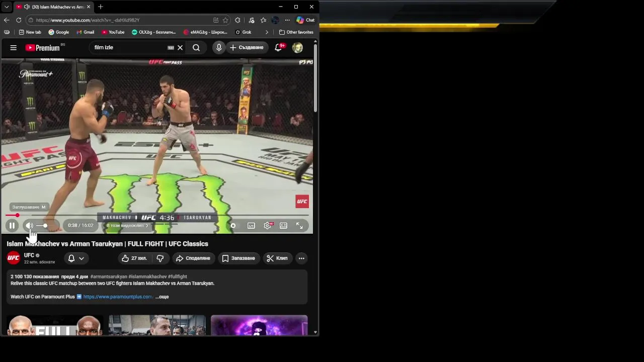Open the eMAG.bg bookmark
The height and width of the screenshot is (362, 644).
[x=206, y=32]
